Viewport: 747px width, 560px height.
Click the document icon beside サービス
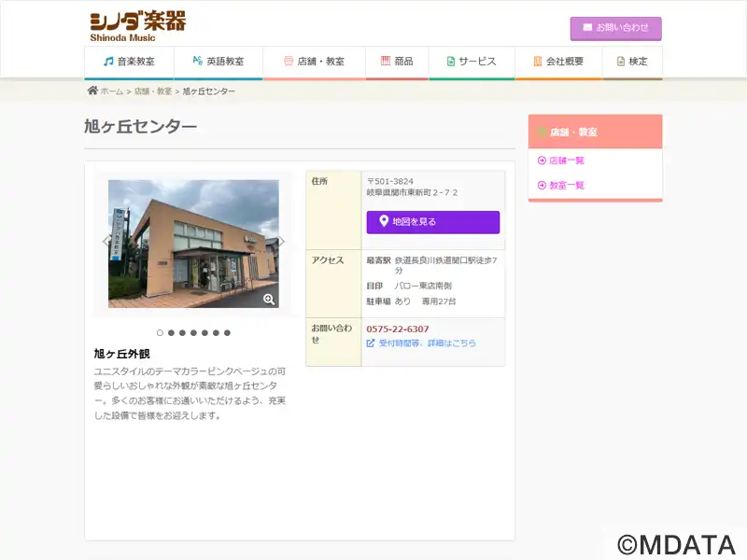point(451,62)
